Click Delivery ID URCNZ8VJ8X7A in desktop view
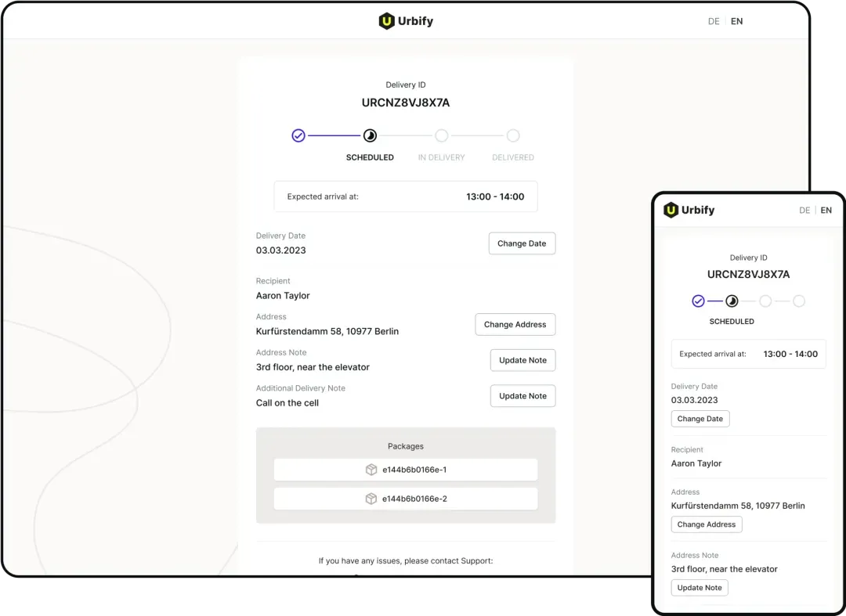Viewport: 846px width, 616px height. [x=406, y=103]
